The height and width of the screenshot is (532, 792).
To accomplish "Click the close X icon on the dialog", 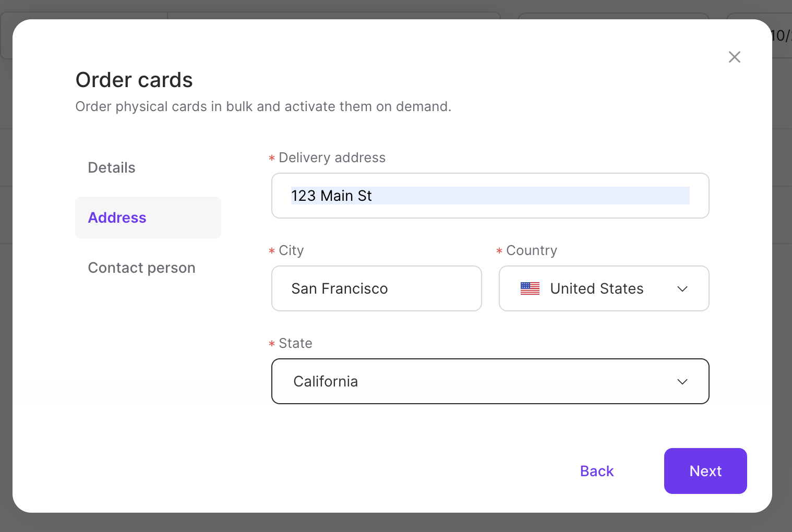I will [734, 57].
